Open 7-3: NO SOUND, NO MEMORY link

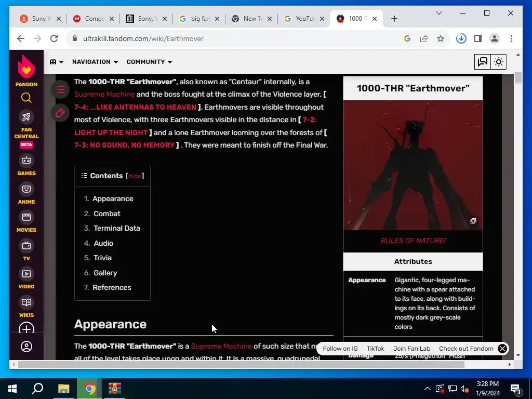pos(125,145)
